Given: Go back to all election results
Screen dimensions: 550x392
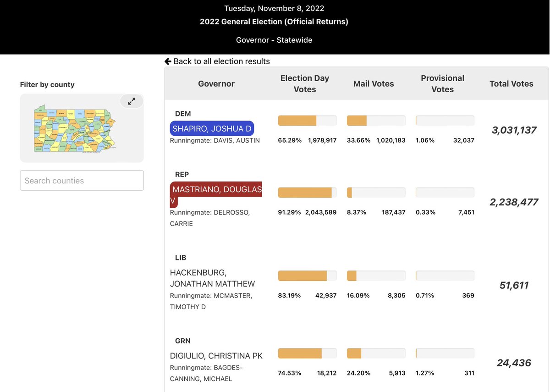Looking at the screenshot, I should [x=217, y=61].
